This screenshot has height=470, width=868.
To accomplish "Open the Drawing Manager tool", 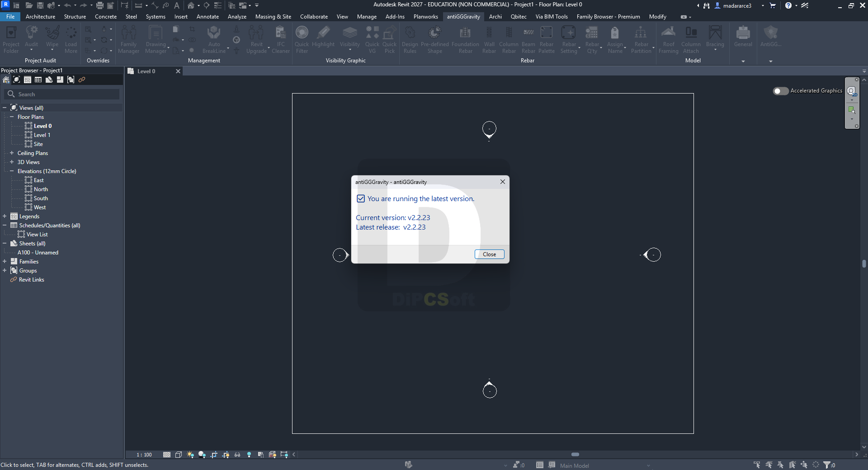I will [x=156, y=39].
